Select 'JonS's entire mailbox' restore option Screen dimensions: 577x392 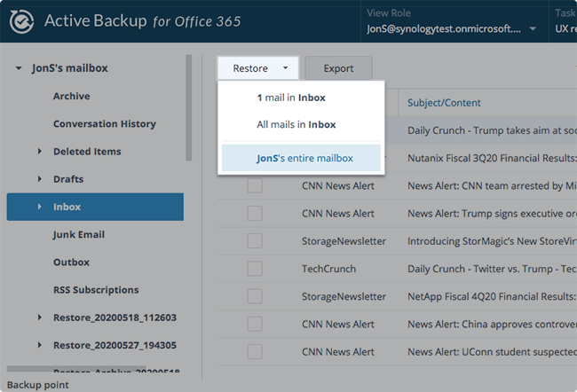click(x=301, y=158)
